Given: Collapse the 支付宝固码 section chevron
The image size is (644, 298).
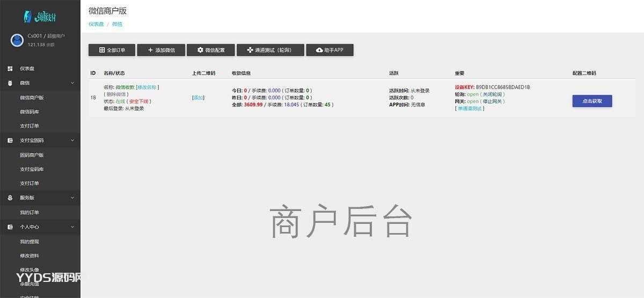Looking at the screenshot, I should click(72, 140).
